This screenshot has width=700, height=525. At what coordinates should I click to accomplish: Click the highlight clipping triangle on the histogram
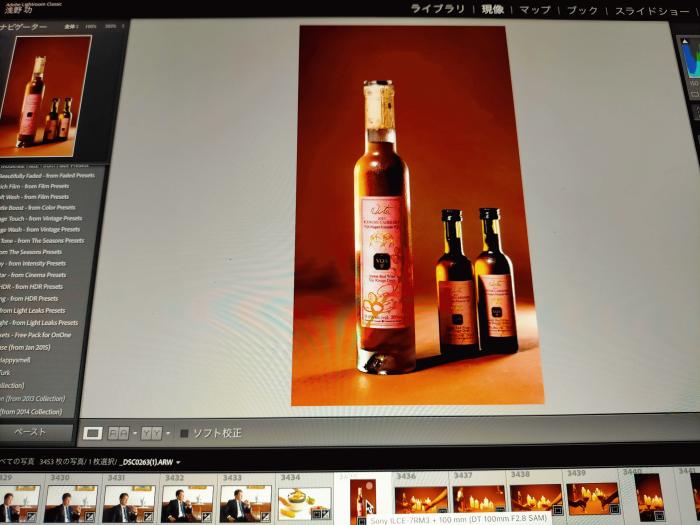pyautogui.click(x=685, y=42)
